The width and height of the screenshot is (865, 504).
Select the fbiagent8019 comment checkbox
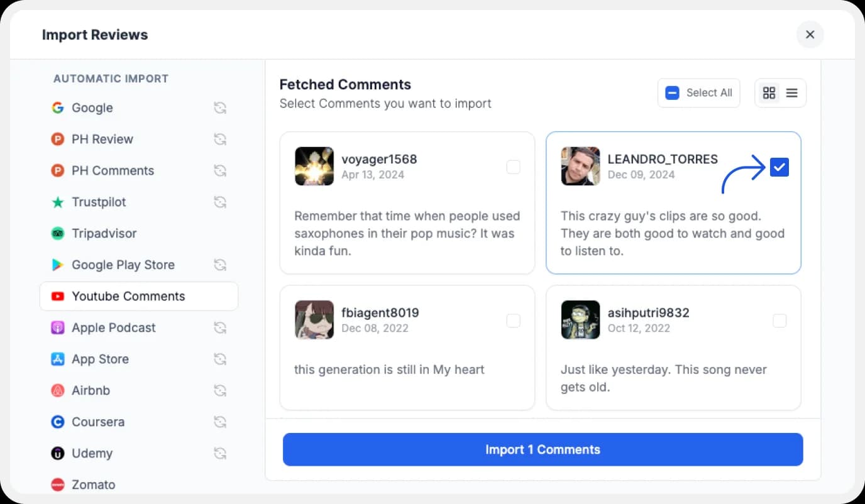(x=514, y=320)
